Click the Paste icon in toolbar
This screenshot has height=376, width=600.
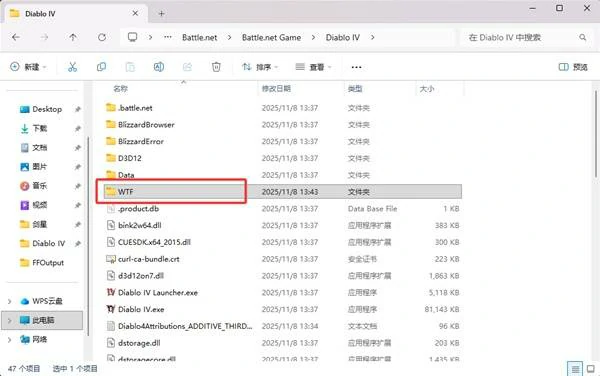[x=130, y=67]
